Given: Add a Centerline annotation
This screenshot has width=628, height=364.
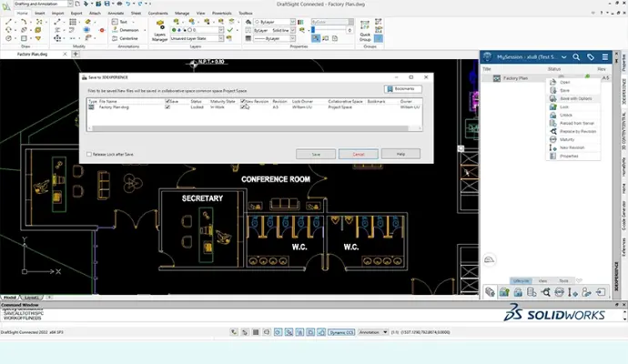Looking at the screenshot, I should pos(125,38).
